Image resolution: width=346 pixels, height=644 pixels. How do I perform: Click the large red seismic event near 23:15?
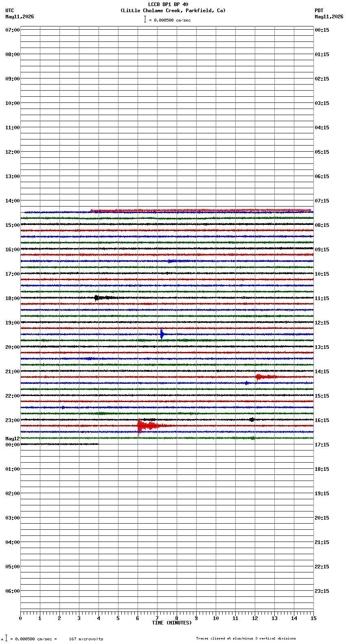point(149,426)
